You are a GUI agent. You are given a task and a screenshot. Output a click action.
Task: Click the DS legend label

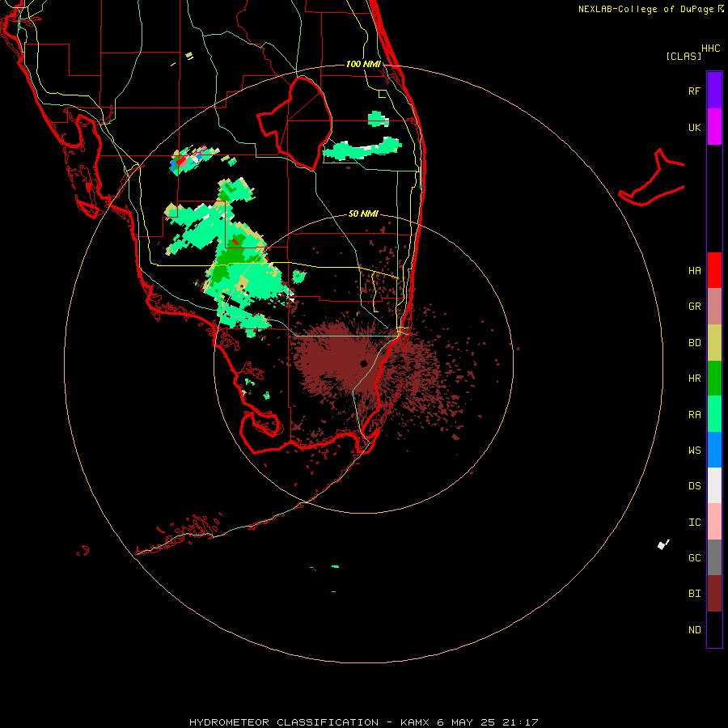[x=694, y=486]
